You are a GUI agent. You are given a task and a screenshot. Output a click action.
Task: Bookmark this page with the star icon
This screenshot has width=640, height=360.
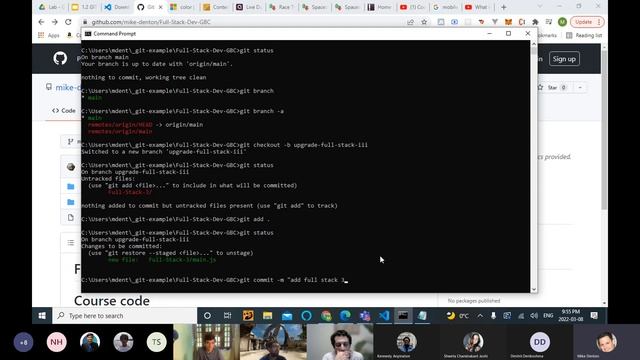click(424, 22)
